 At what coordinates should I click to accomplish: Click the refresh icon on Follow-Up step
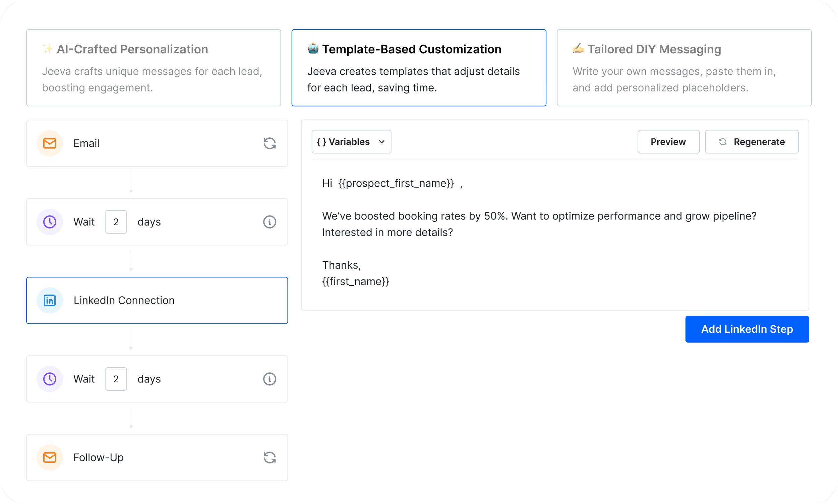click(x=270, y=457)
